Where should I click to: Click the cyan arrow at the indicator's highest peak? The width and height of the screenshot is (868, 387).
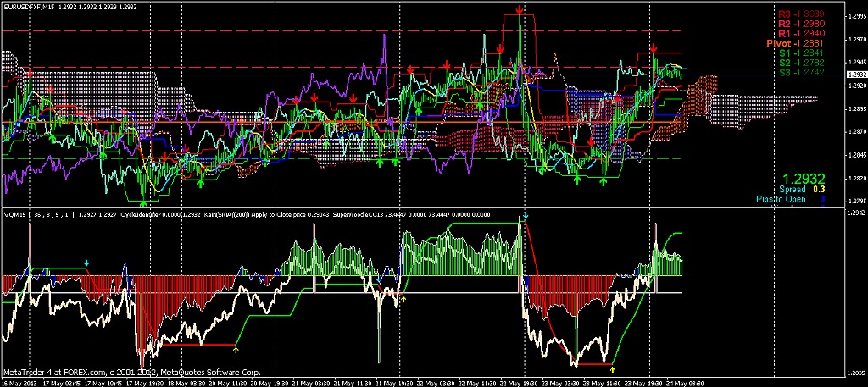pyautogui.click(x=526, y=214)
